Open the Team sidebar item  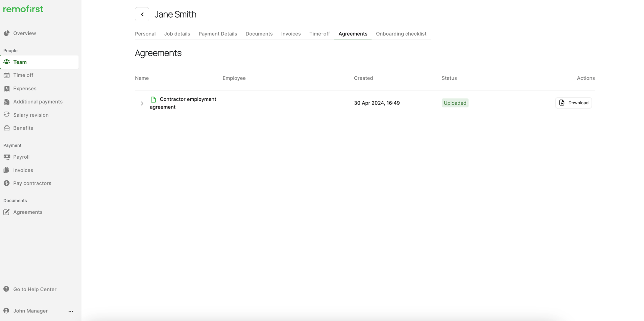point(39,62)
